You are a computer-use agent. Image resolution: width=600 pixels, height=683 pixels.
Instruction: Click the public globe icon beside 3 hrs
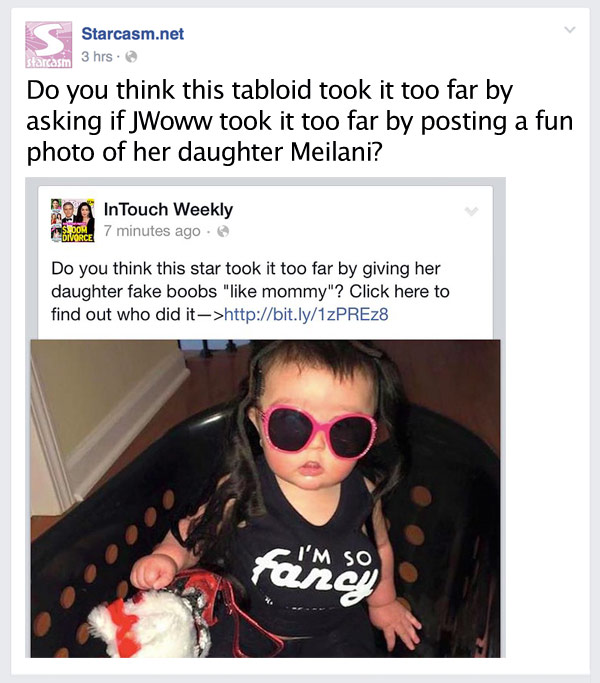pyautogui.click(x=131, y=57)
